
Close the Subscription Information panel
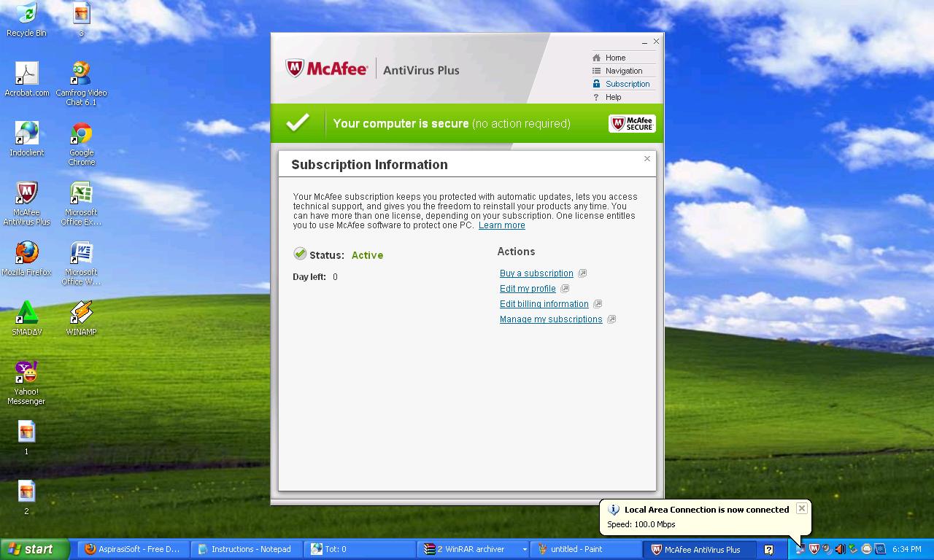[x=647, y=158]
